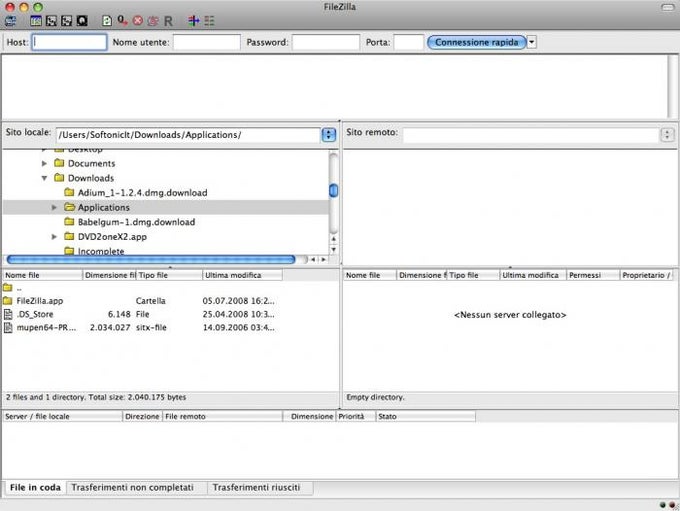This screenshot has width=680, height=511.
Task: Select the Documents folder in tree
Action: coord(92,164)
